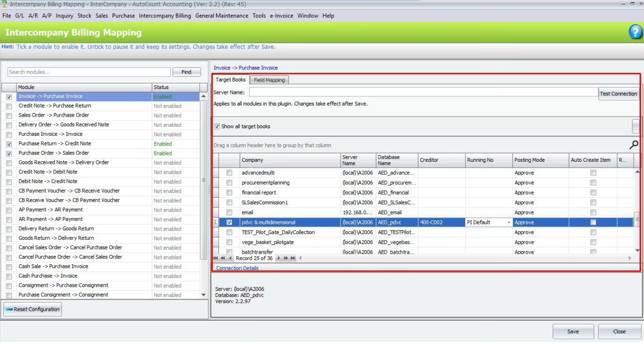Click the Reset Configuration button
644x344 pixels.
point(33,309)
